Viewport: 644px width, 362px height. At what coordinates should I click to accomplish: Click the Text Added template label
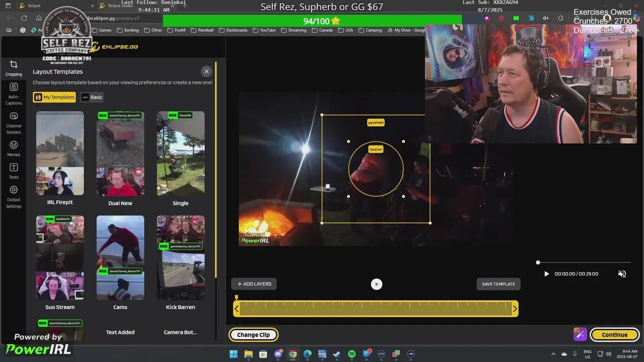120,332
